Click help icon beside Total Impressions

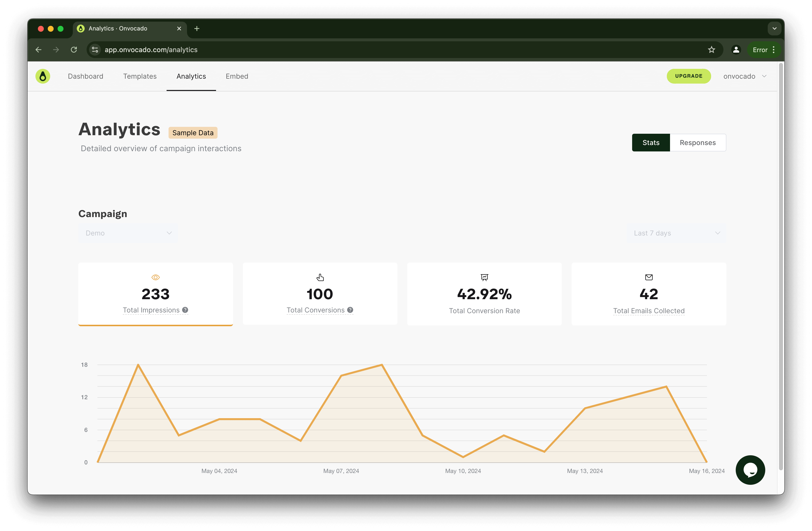pos(185,310)
